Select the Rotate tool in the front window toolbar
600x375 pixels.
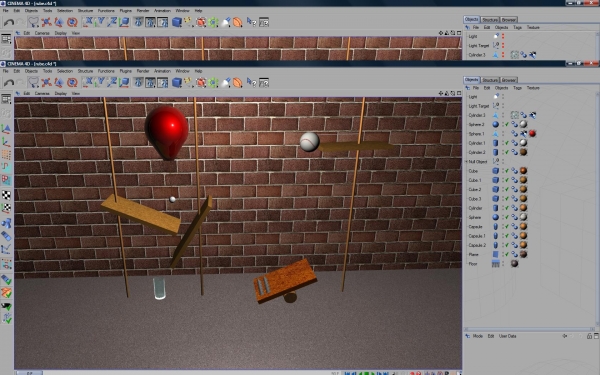(72, 83)
